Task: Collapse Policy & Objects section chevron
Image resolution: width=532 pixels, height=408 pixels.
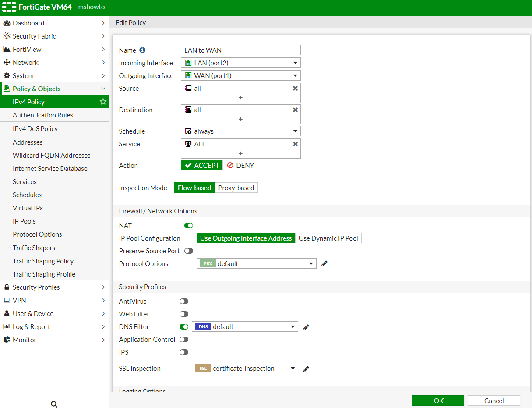Action: [x=103, y=89]
